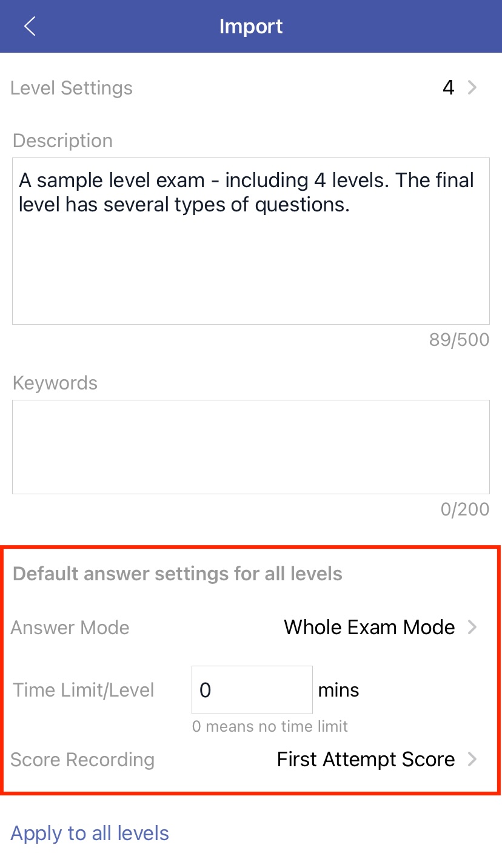Tap the back arrow in the header
The image size is (502, 868).
[x=30, y=27]
